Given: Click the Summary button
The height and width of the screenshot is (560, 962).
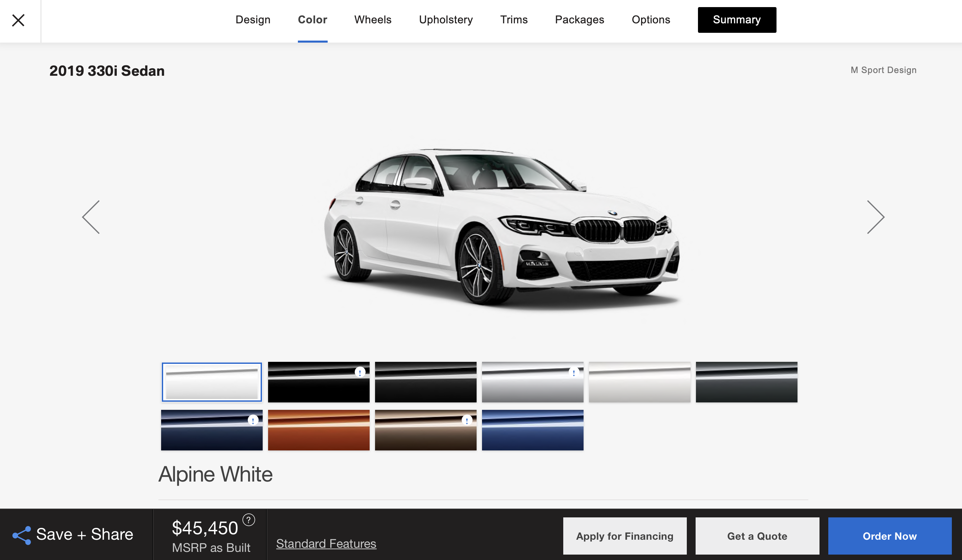Looking at the screenshot, I should point(736,20).
